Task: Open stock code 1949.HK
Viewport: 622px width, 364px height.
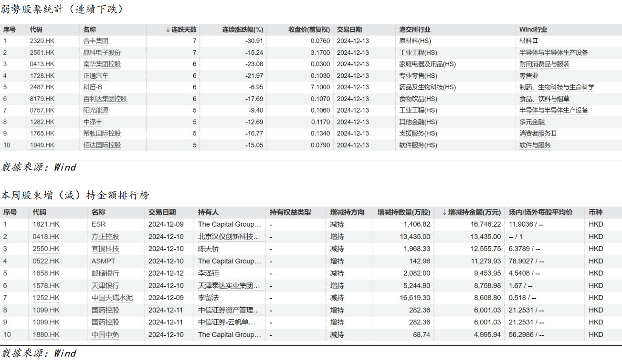Action: tap(42, 145)
